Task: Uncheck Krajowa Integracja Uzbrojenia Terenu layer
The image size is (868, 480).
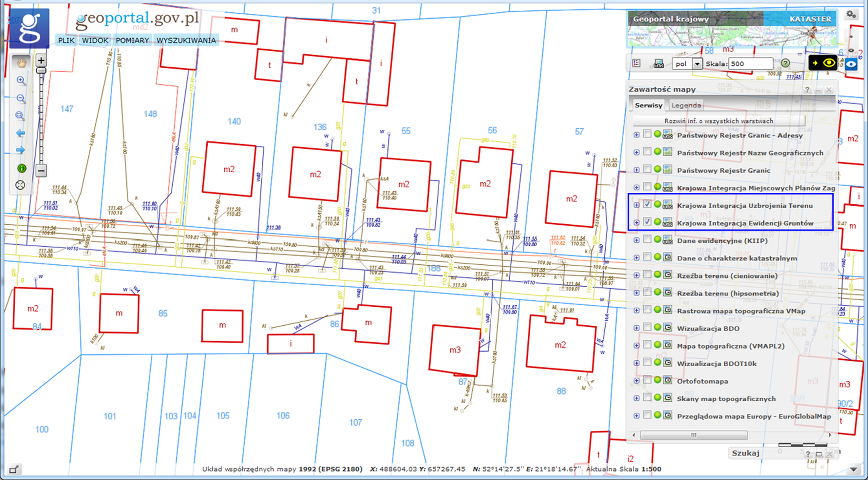Action: pyautogui.click(x=647, y=204)
